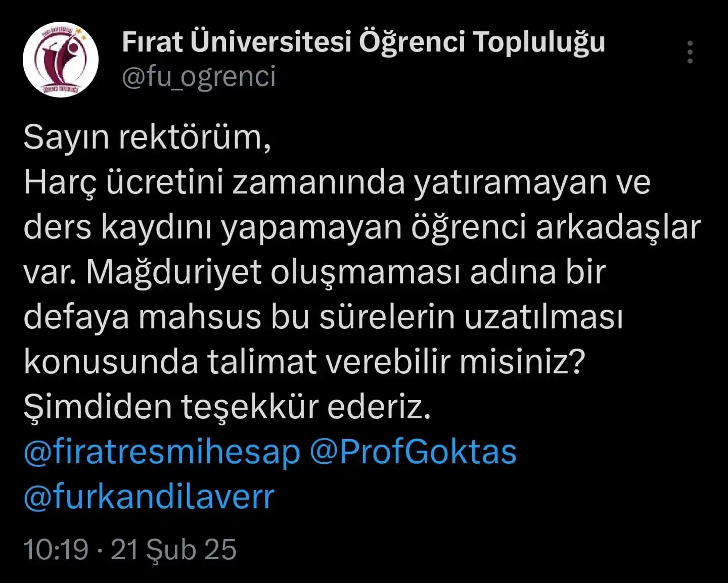728x583 pixels.
Task: Click the text 'defaya mahsus bu sürelerin uzatılması'
Action: (x=323, y=317)
